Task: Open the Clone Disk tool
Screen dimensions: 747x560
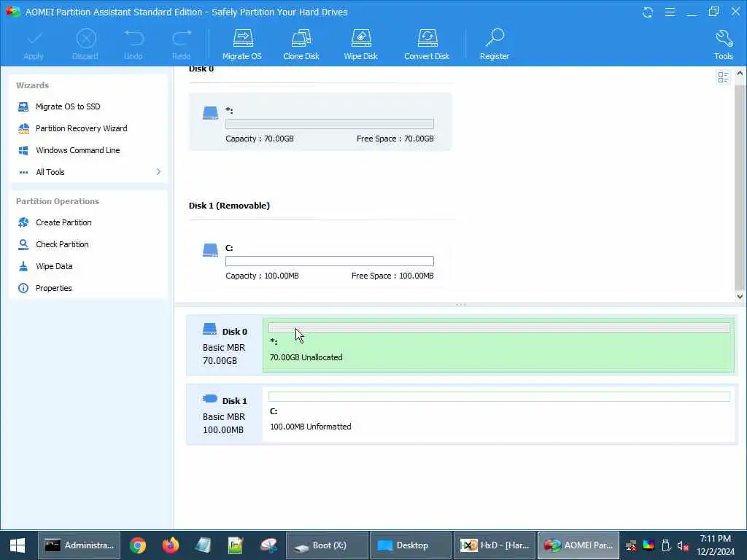Action: pos(301,45)
